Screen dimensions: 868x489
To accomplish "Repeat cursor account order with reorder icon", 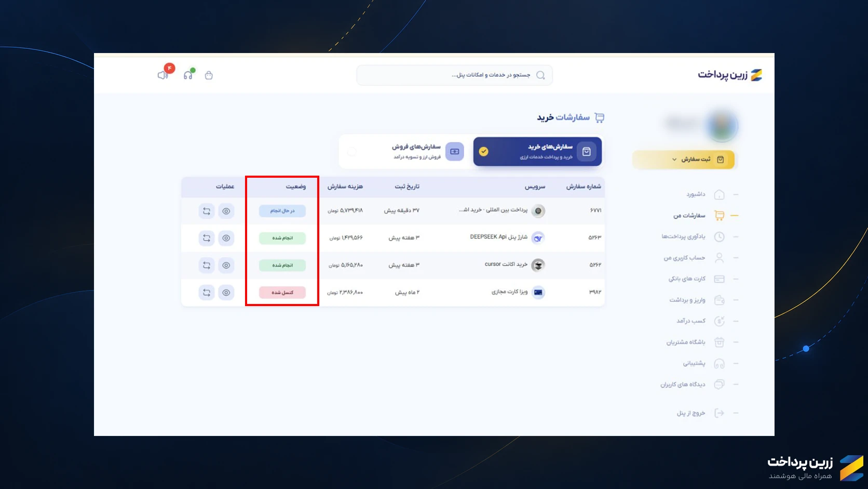I will [x=207, y=265].
